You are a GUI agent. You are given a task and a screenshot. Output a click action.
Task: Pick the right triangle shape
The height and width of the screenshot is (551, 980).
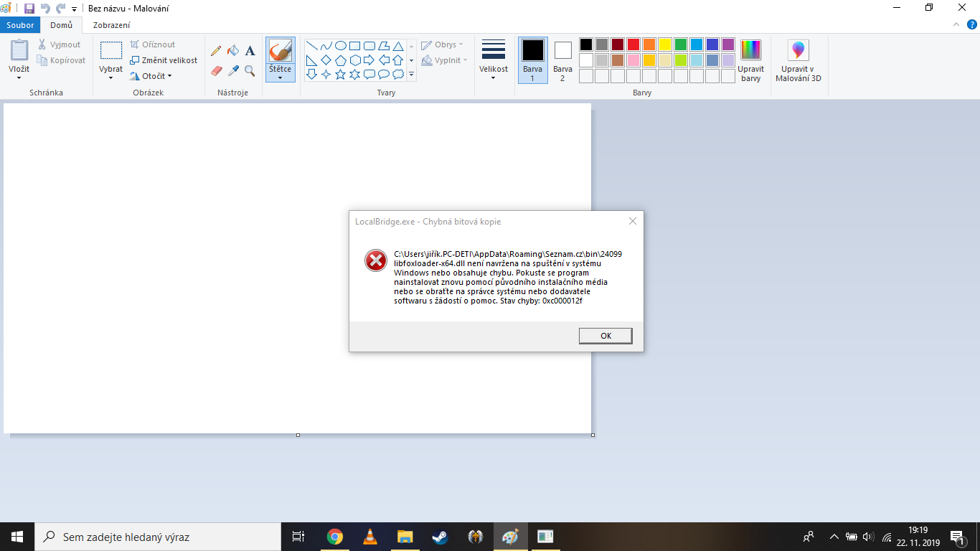[312, 60]
